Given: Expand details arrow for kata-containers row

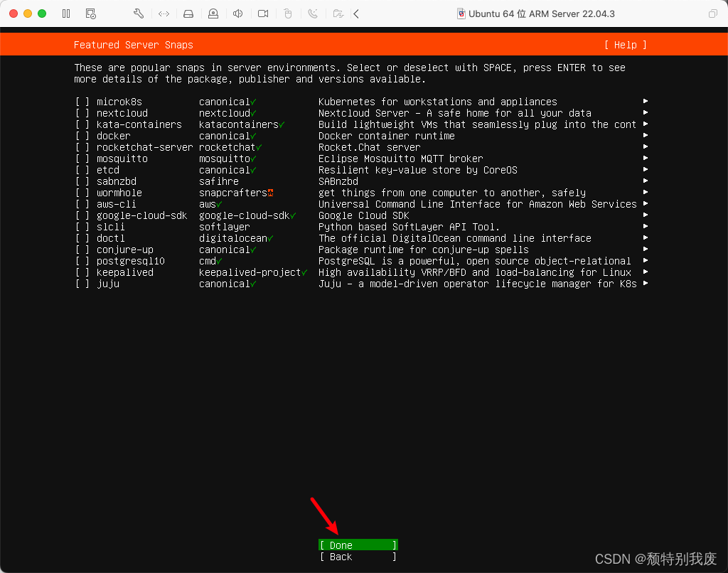Looking at the screenshot, I should point(646,124).
